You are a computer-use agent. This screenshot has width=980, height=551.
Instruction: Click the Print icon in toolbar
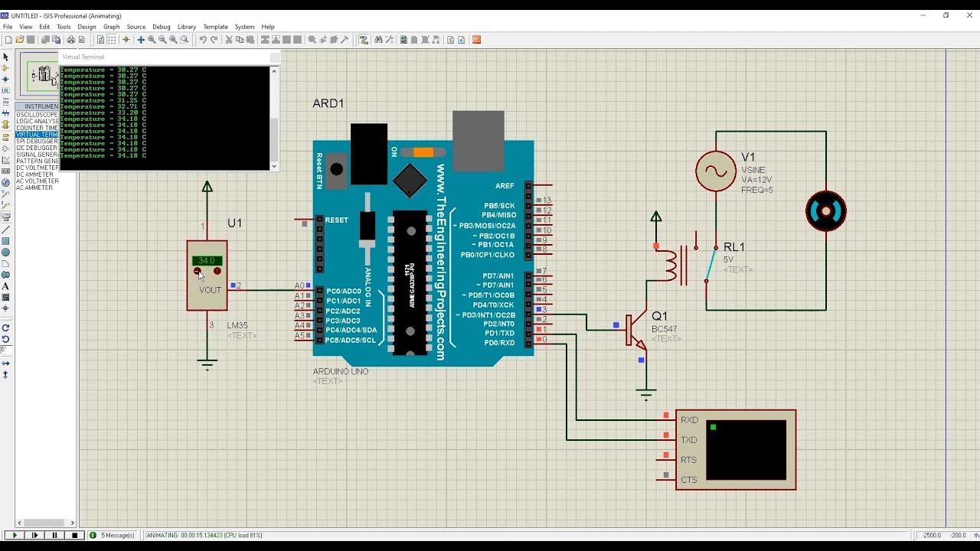(x=70, y=40)
